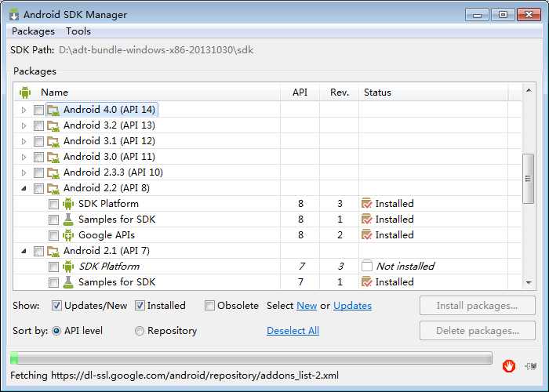Image resolution: width=549 pixels, height=392 pixels.
Task: Open the SDK Manager log icon
Action: click(x=531, y=366)
